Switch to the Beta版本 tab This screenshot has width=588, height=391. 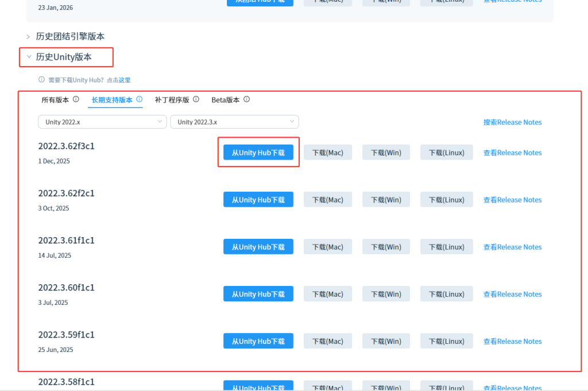[225, 99]
